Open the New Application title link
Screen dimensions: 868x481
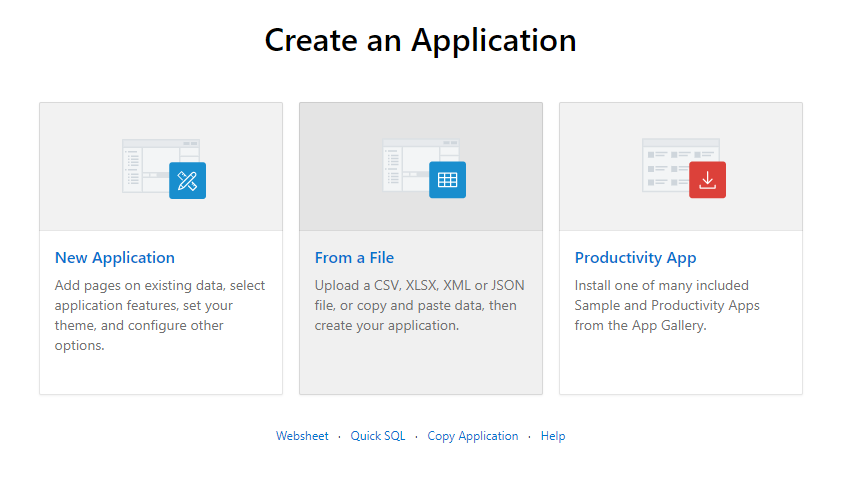tap(115, 258)
